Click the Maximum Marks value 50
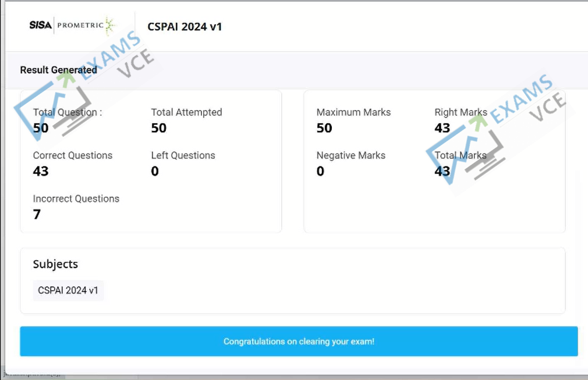Viewport: 588px width, 380px height. click(324, 128)
